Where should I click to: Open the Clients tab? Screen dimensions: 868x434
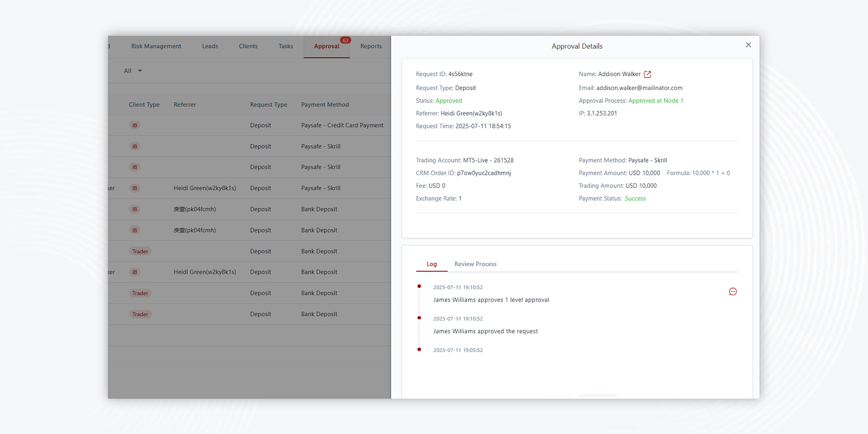(248, 47)
